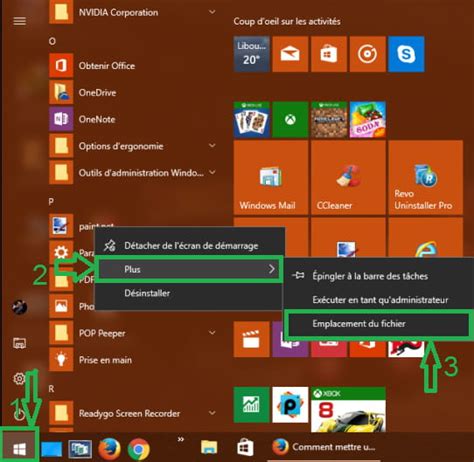The image size is (474, 462).
Task: Open the Candy Crush Soda tile
Action: [367, 120]
